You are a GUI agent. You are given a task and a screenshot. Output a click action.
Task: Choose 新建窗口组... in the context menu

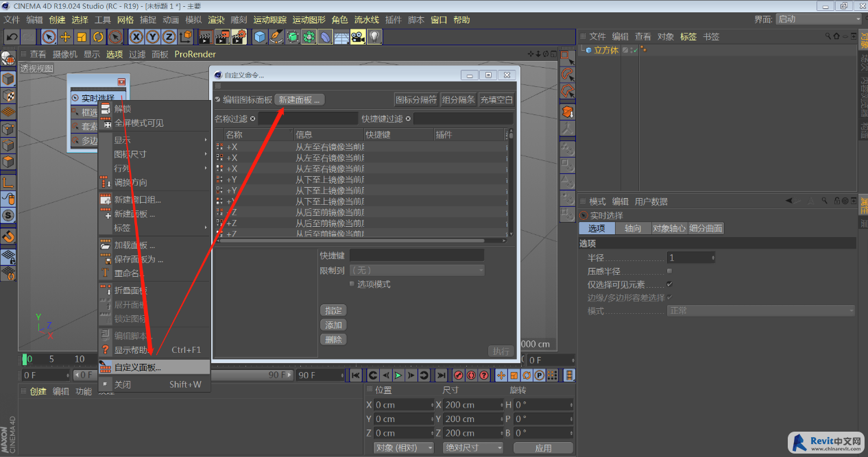tap(155, 200)
